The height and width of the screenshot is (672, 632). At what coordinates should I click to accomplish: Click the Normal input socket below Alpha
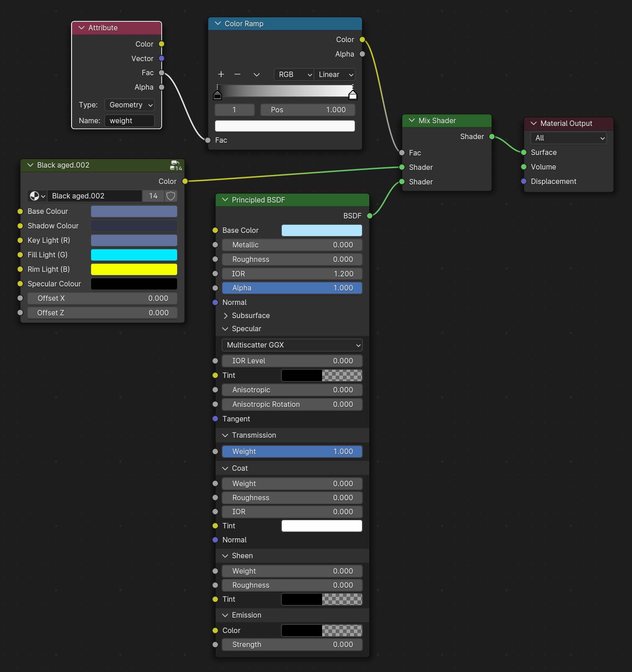pyautogui.click(x=215, y=302)
